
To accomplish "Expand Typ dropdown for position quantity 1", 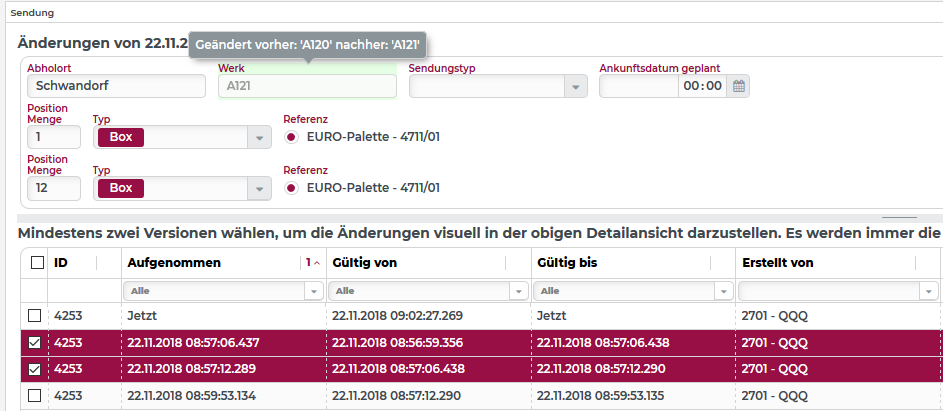I will 259,138.
